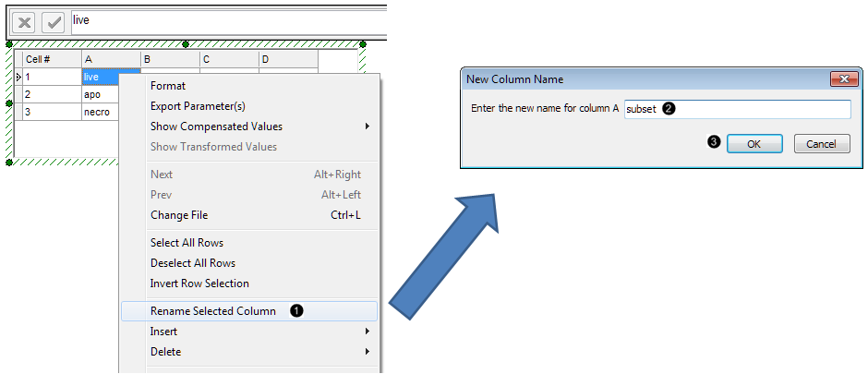Image resolution: width=868 pixels, height=374 pixels.
Task: Select row 1 via row pointer arrow
Action: click(18, 78)
